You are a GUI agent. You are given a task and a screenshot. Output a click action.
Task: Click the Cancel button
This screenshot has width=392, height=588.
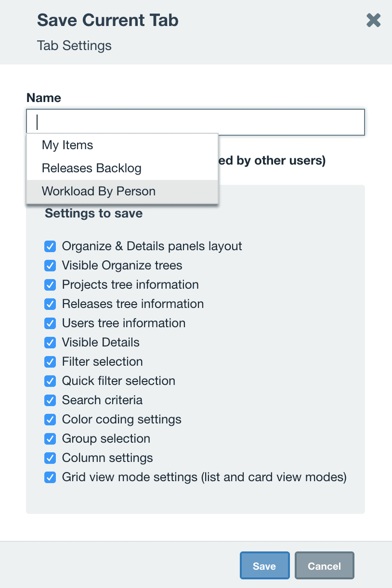[x=324, y=565]
